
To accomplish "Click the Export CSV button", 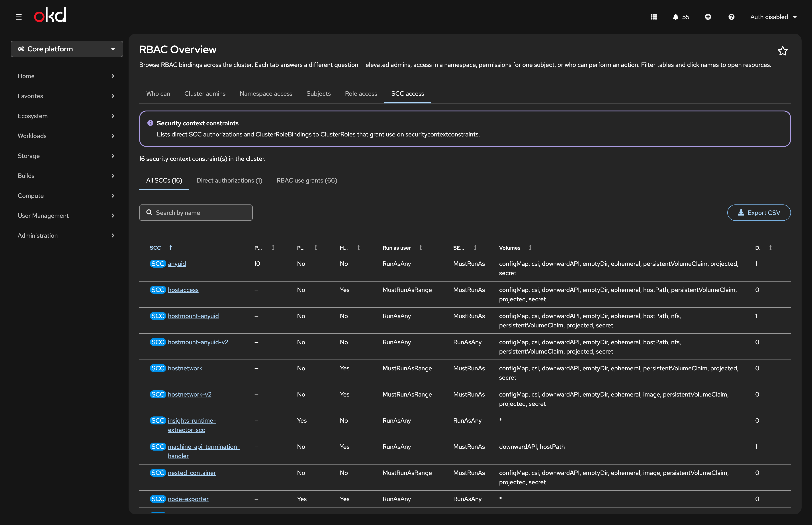I will [x=759, y=212].
